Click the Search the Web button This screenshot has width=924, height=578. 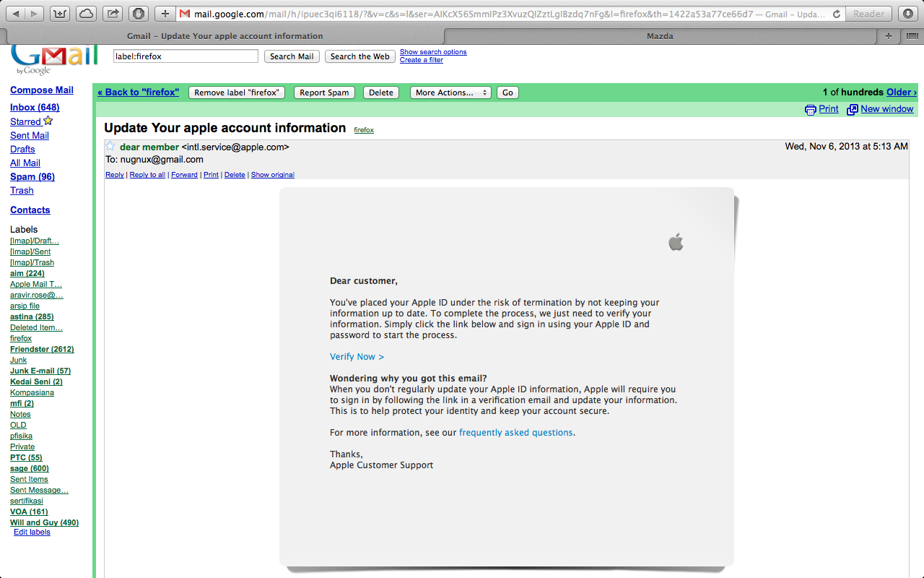tap(359, 56)
